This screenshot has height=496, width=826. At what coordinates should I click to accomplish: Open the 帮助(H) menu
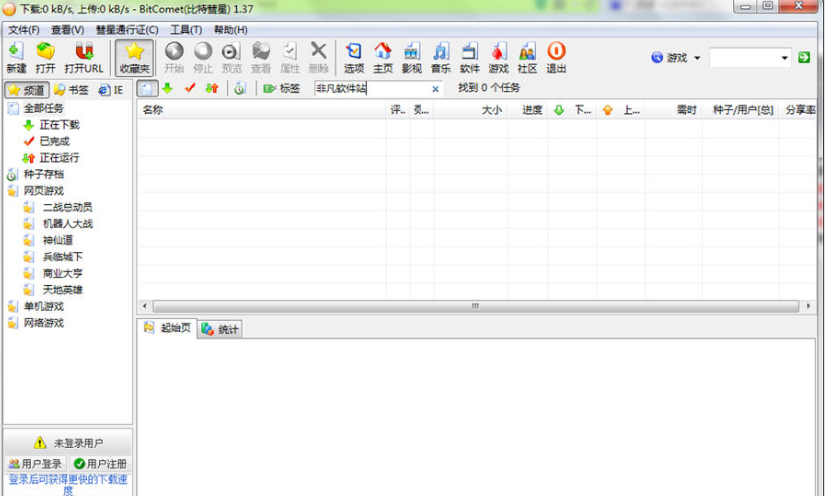[x=231, y=29]
